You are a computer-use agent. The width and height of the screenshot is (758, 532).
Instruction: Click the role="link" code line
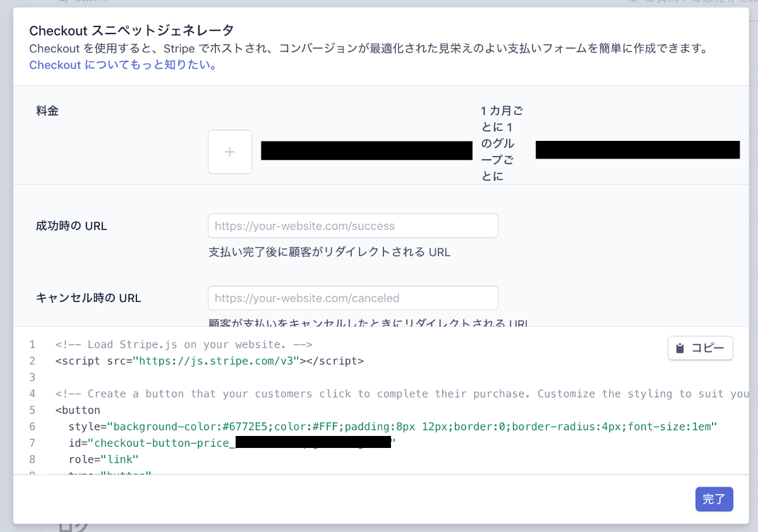pos(103,459)
